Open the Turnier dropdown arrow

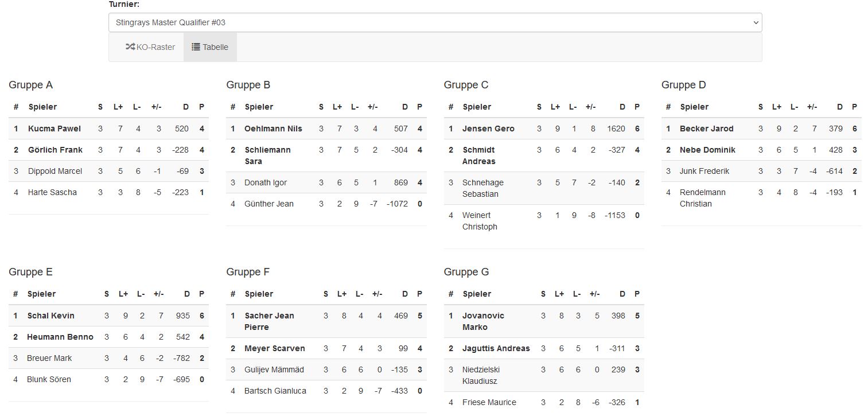pos(755,23)
